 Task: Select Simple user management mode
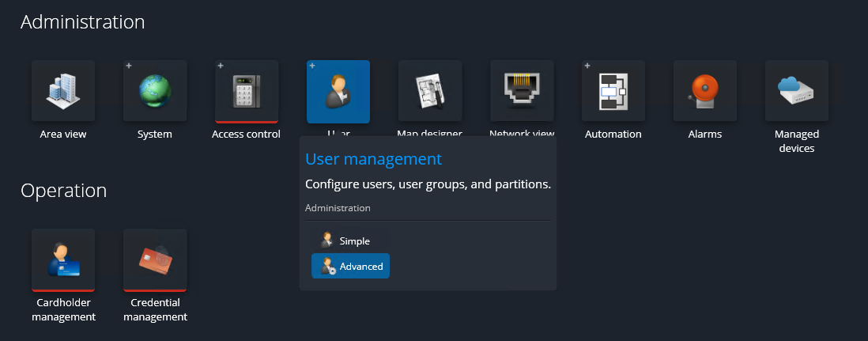coord(349,241)
